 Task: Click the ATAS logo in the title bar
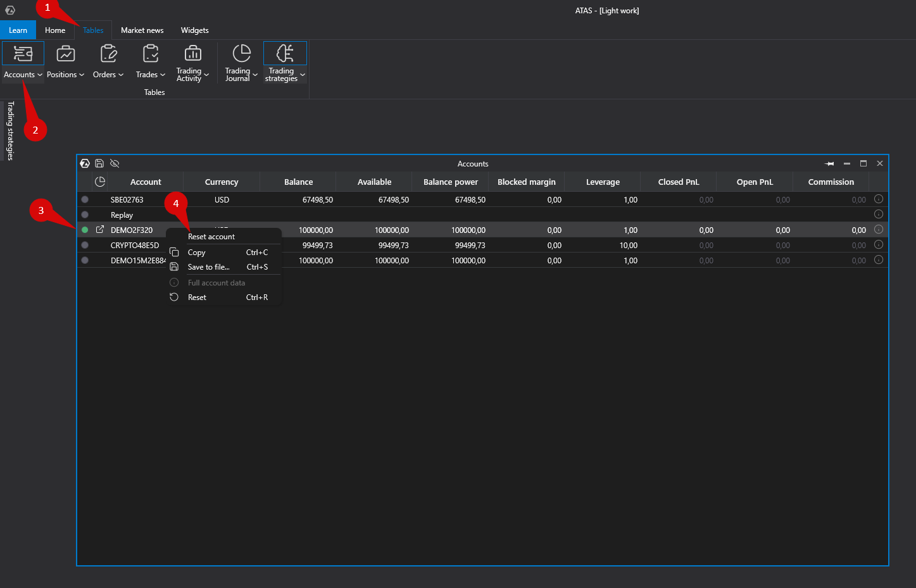click(x=10, y=10)
